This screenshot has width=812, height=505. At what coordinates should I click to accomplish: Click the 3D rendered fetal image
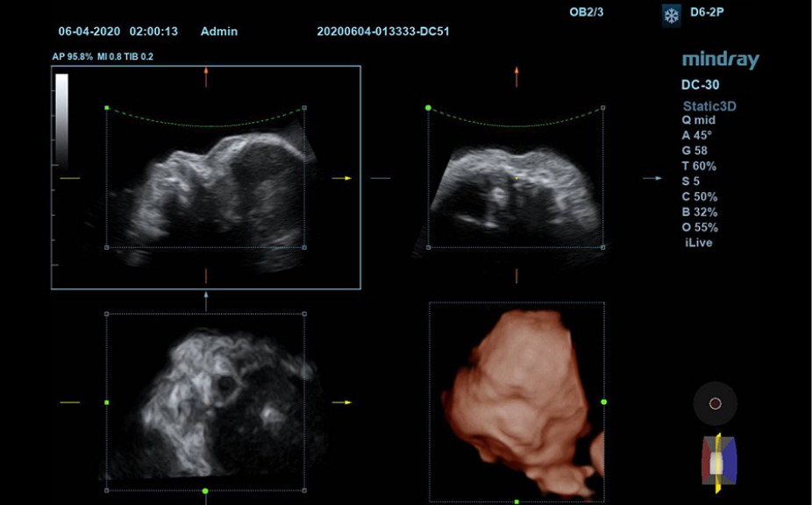point(517,395)
